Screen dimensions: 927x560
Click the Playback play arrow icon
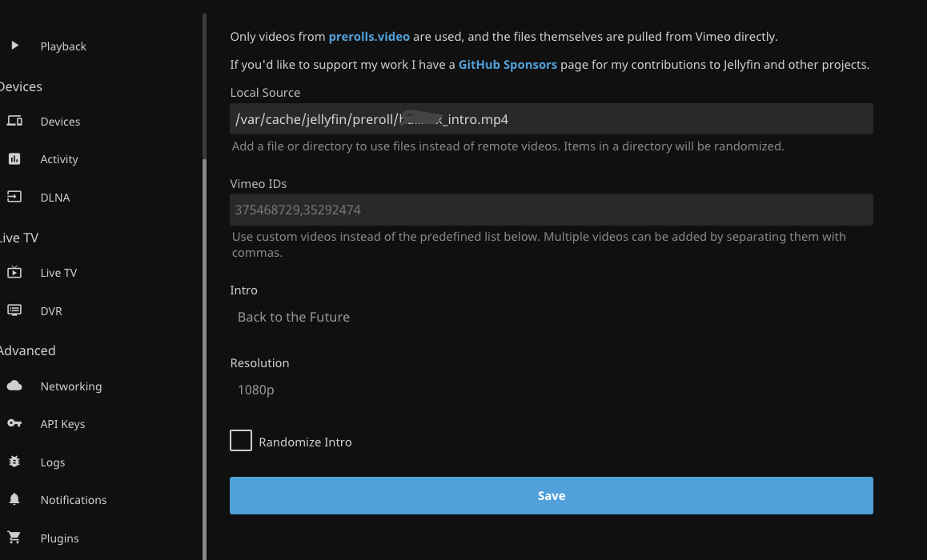coord(14,46)
